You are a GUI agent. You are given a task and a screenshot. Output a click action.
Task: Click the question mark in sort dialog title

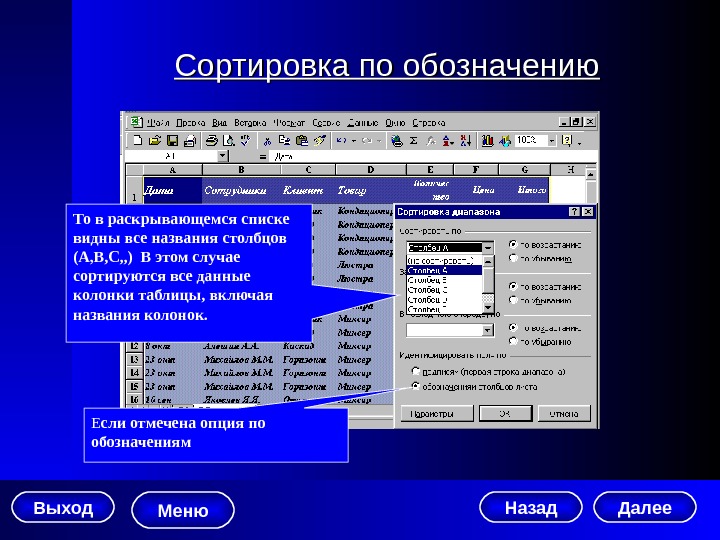pyautogui.click(x=574, y=212)
